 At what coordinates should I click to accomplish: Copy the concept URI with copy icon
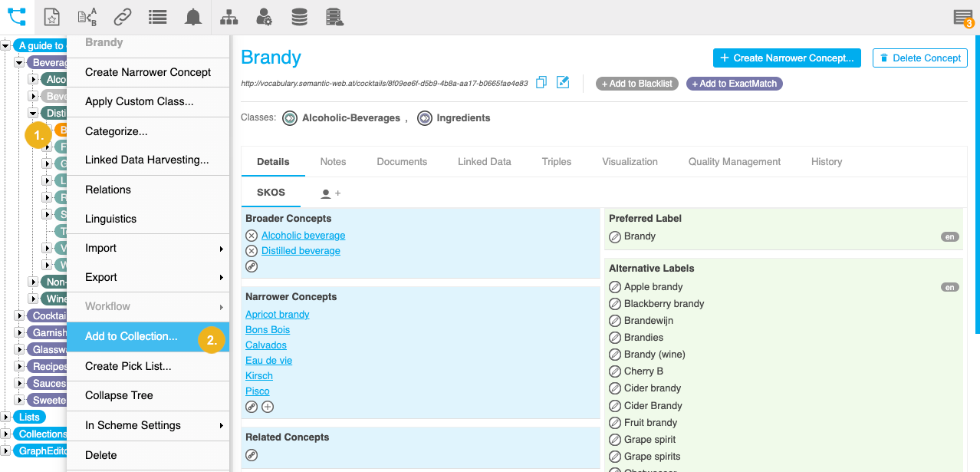pyautogui.click(x=541, y=82)
